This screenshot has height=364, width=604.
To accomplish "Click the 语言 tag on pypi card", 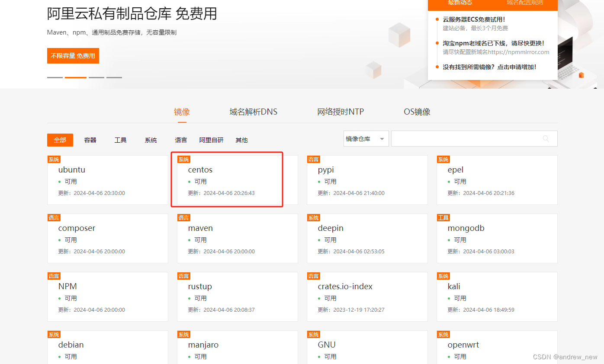I will point(313,159).
